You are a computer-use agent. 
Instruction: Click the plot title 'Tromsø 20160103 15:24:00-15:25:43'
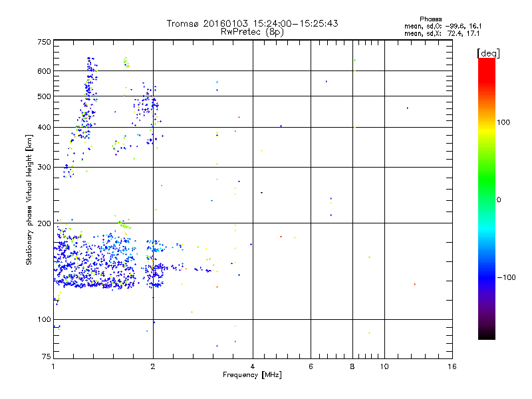pos(252,23)
